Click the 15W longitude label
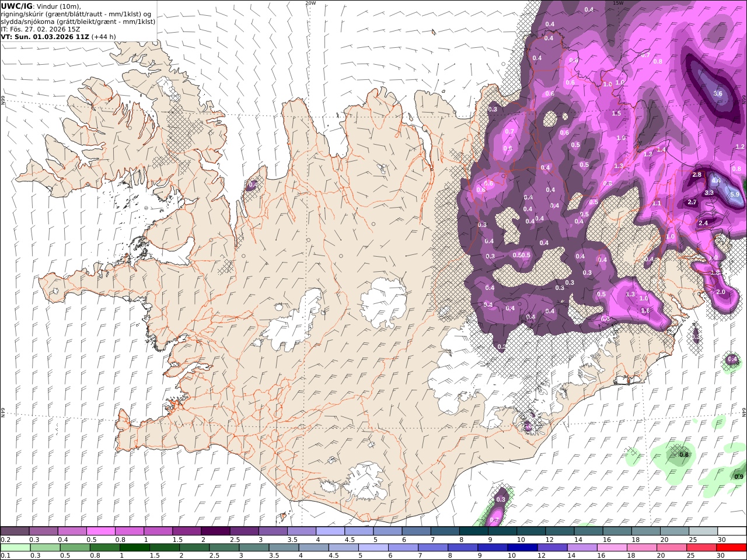The height and width of the screenshot is (560, 747). (618, 3)
